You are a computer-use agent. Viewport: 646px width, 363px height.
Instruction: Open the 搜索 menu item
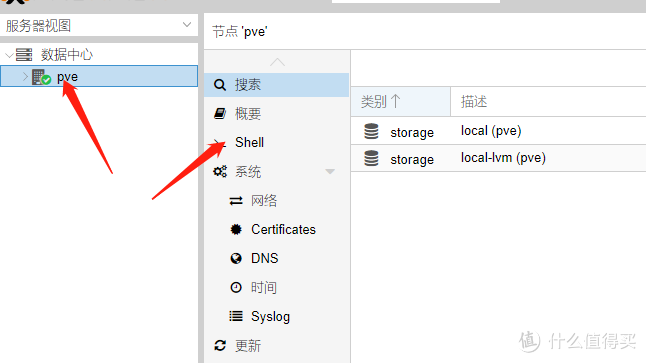276,85
